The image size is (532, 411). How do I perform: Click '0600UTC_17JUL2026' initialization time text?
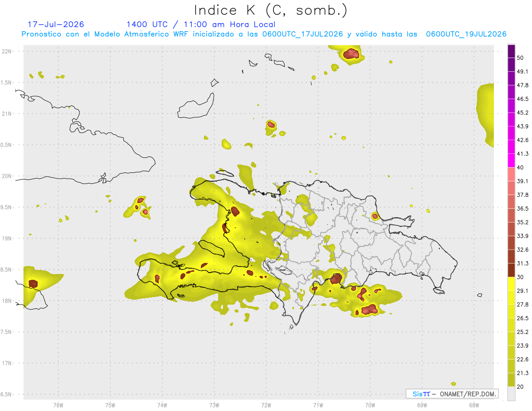click(x=303, y=34)
